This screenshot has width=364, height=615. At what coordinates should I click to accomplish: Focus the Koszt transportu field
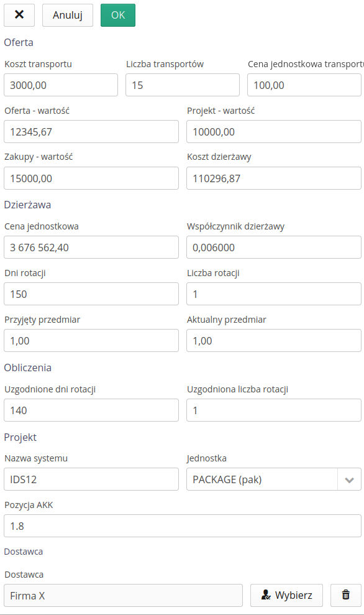pyautogui.click(x=61, y=85)
